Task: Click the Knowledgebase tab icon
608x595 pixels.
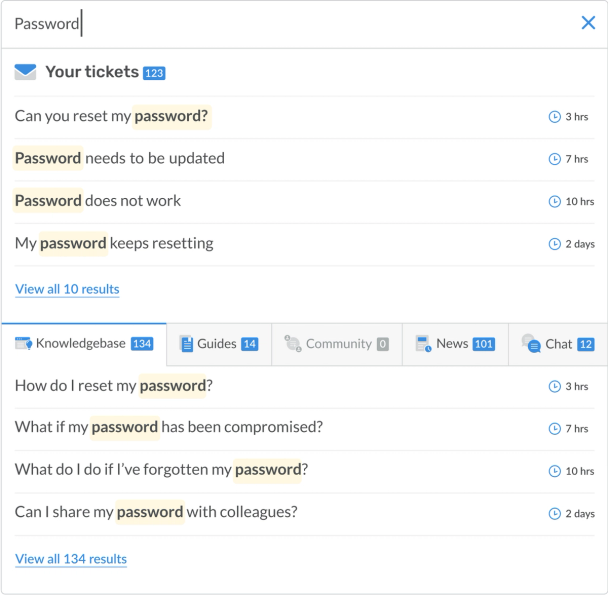Action: tap(24, 344)
